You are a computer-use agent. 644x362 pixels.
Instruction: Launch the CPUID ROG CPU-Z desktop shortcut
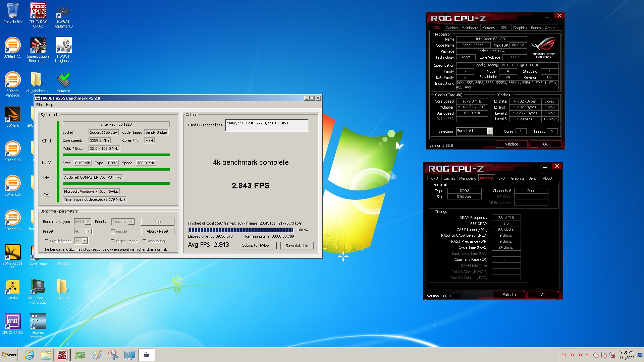tap(38, 15)
